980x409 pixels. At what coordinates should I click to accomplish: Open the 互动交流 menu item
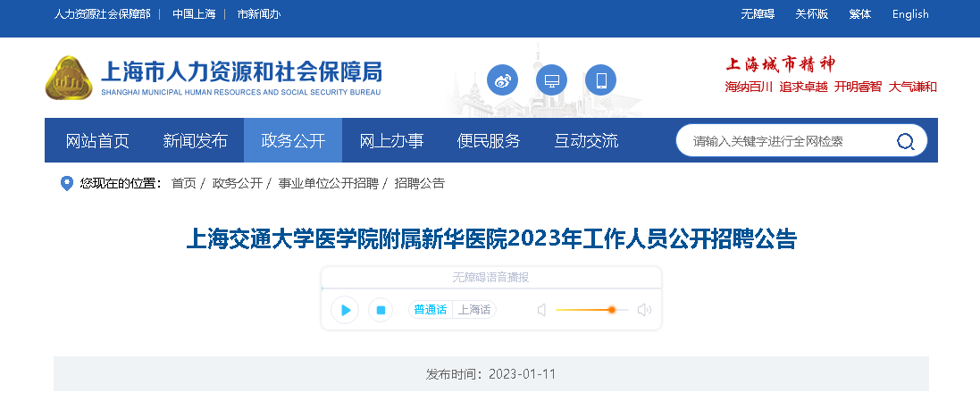pos(586,140)
